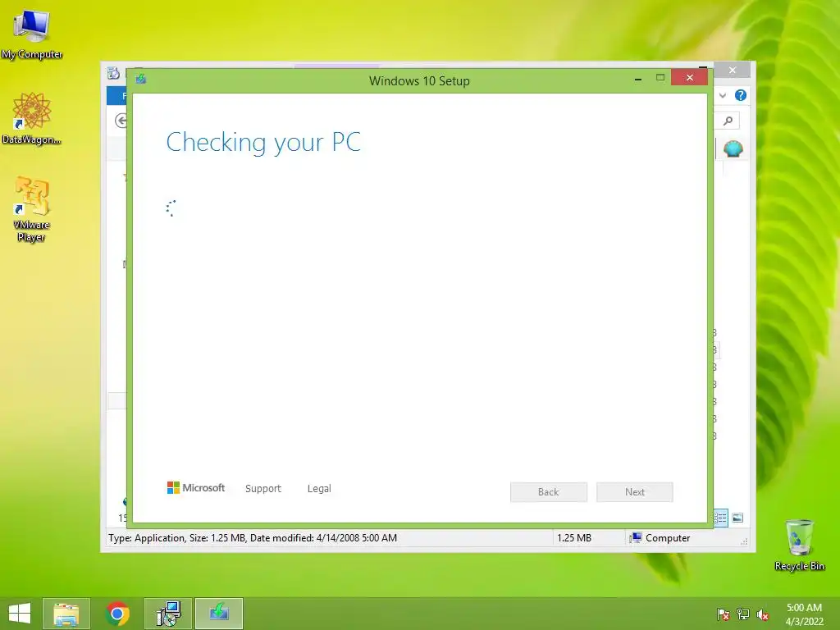Expand the Explorer ribbon chevron
This screenshot has height=630, width=840.
coord(723,95)
